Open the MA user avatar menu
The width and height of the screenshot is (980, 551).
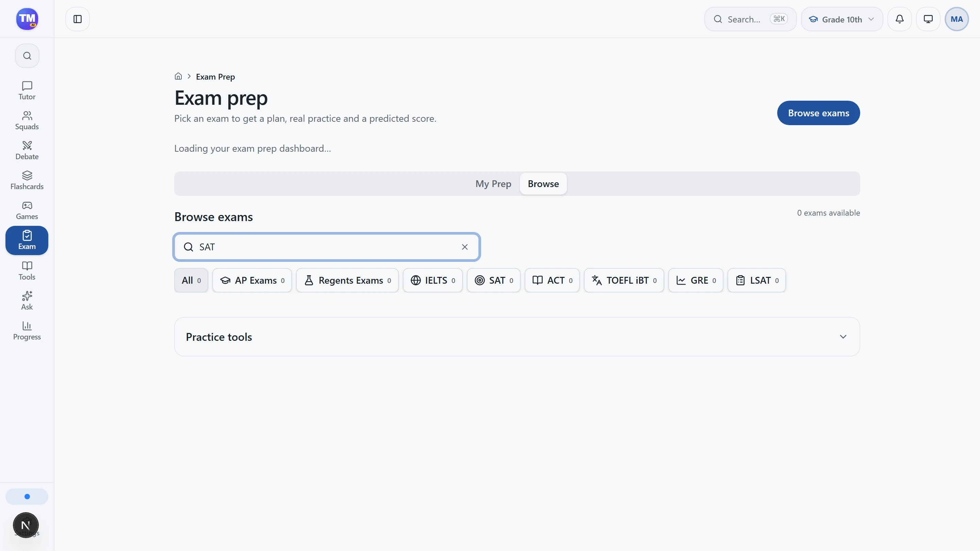[x=957, y=19]
